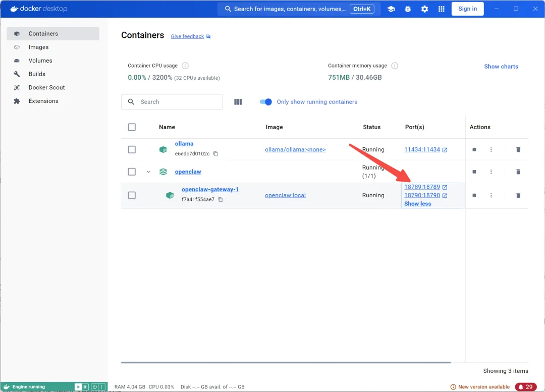The width and height of the screenshot is (545, 392).
Task: Open the ollama container link
Action: 184,143
